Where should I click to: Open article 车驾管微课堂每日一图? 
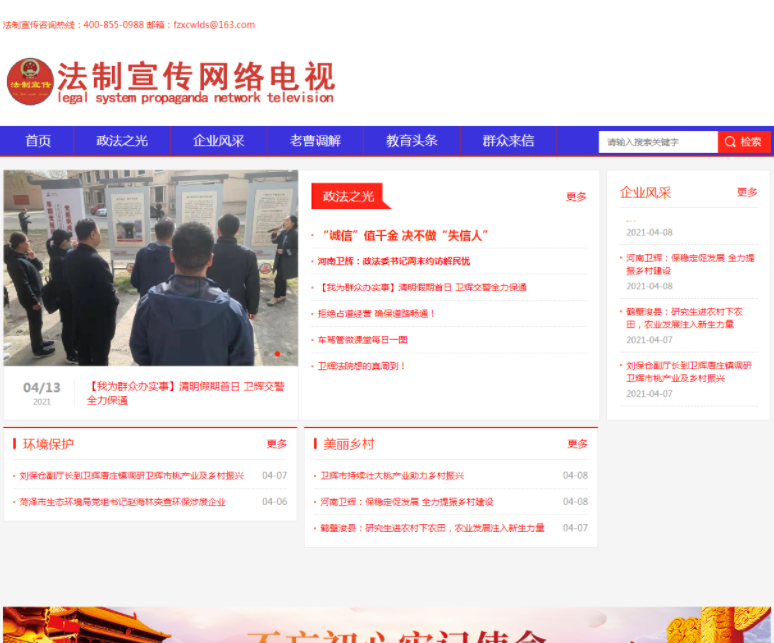362,340
